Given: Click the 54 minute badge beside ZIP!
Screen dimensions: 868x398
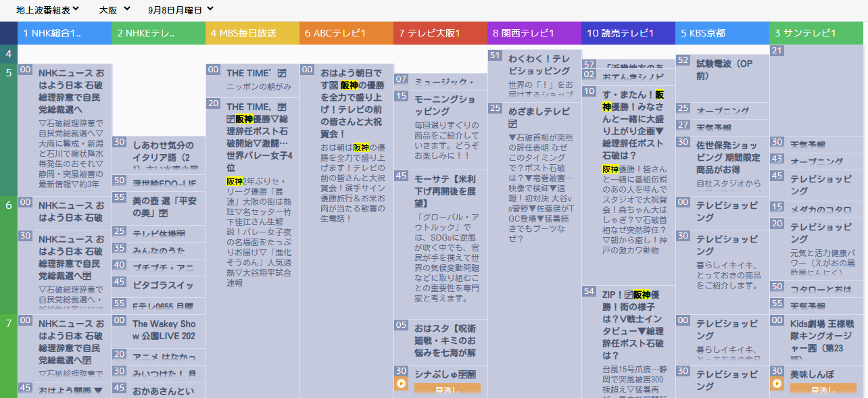Looking at the screenshot, I should 589,291.
